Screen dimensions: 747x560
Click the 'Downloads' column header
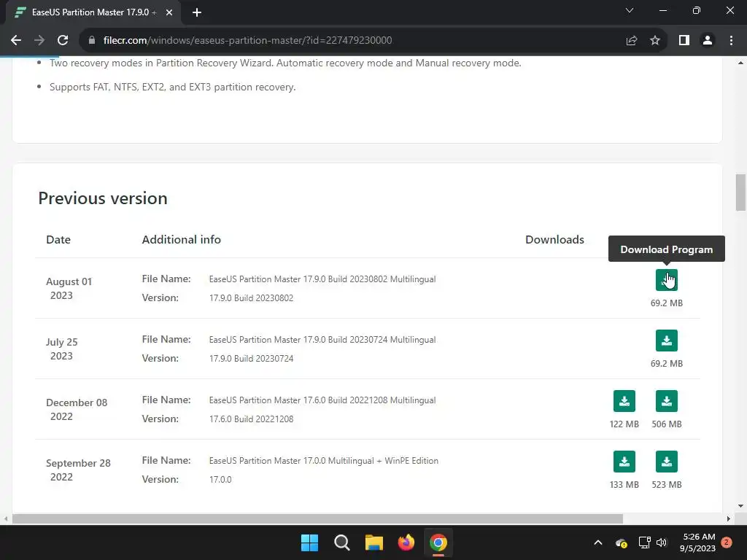point(554,239)
